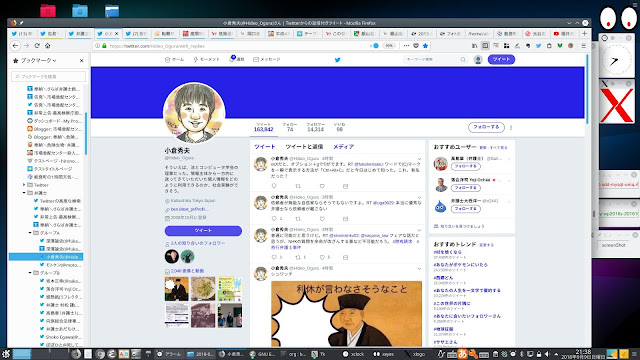This screenshot has width=640, height=360.
Task: Select the ツイートと返信 tab
Action: point(304,147)
